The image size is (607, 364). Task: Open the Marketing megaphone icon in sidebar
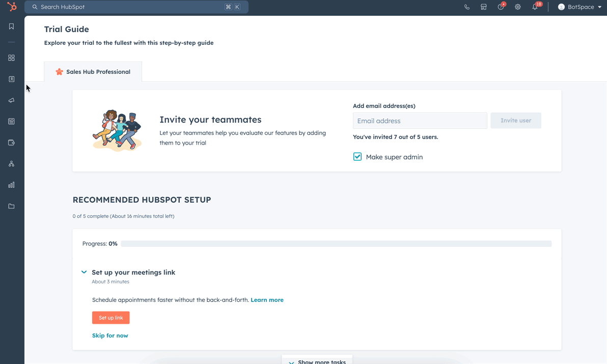[11, 100]
